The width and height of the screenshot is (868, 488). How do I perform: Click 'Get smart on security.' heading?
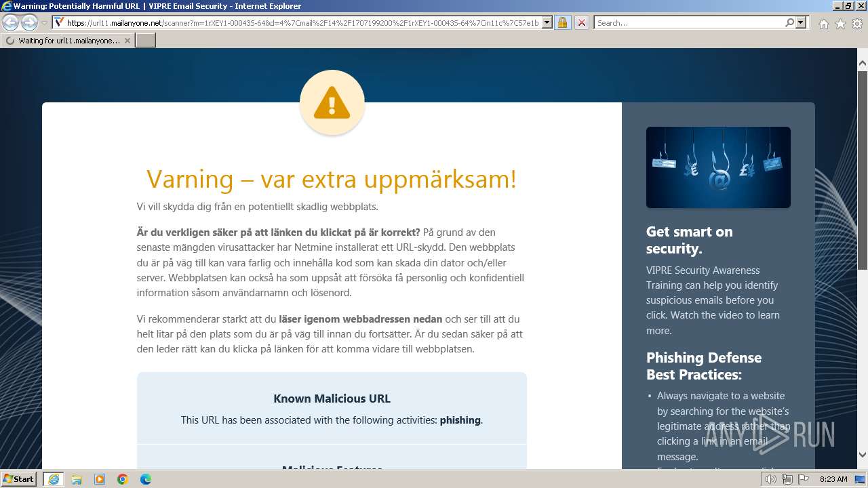pyautogui.click(x=690, y=240)
